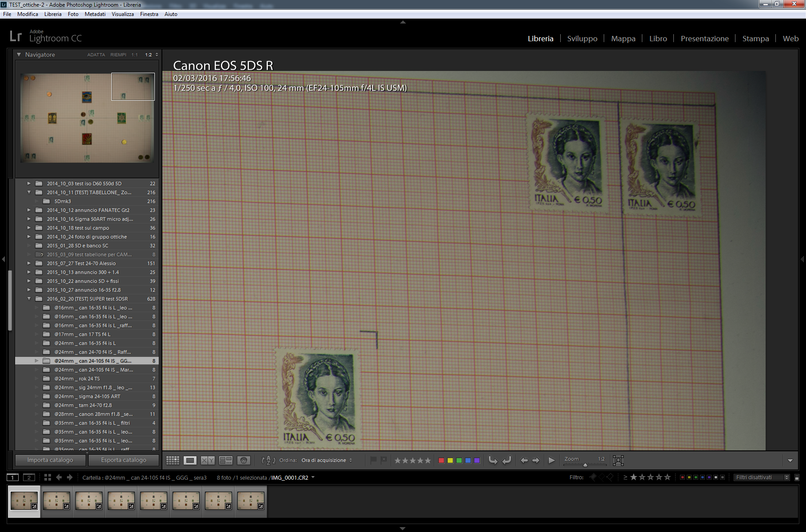Click the second window display button 2
The image size is (806, 532).
click(x=29, y=477)
